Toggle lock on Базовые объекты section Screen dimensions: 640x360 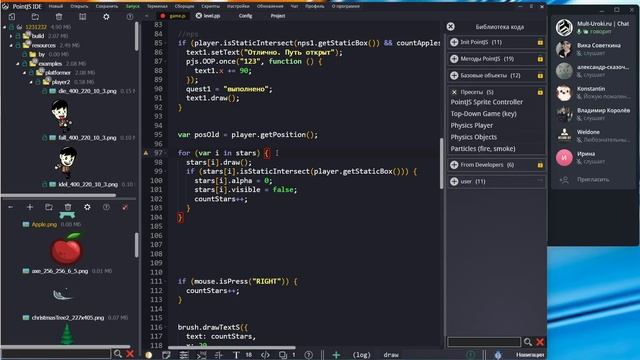tap(540, 76)
